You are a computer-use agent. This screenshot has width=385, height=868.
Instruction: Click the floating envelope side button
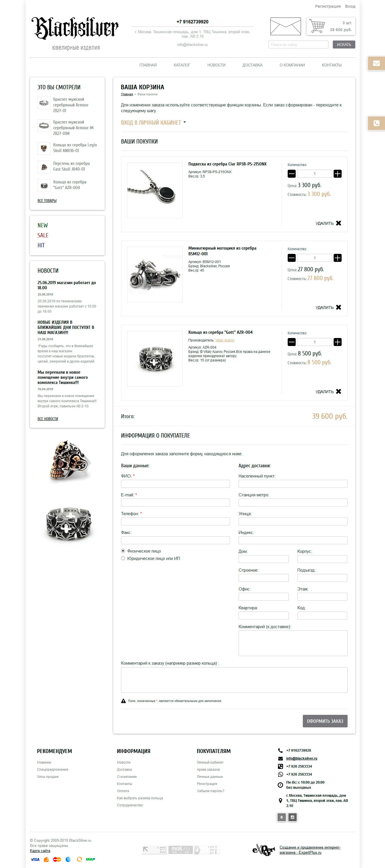coord(376,63)
